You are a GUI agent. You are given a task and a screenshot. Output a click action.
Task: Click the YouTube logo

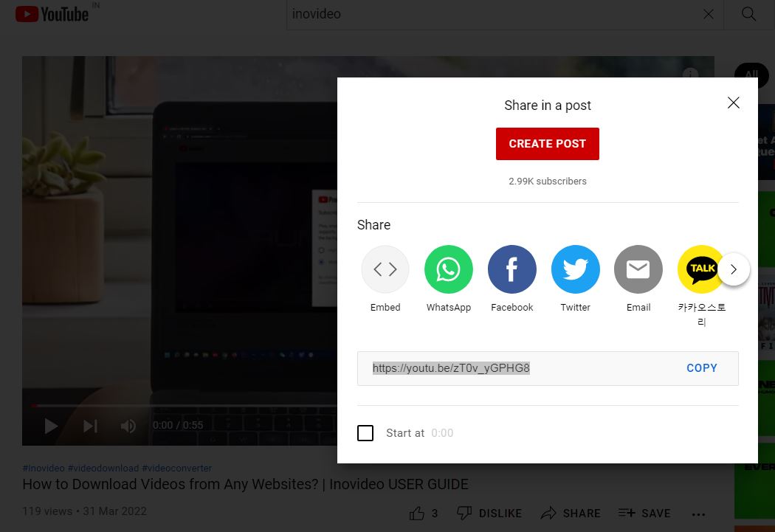52,14
